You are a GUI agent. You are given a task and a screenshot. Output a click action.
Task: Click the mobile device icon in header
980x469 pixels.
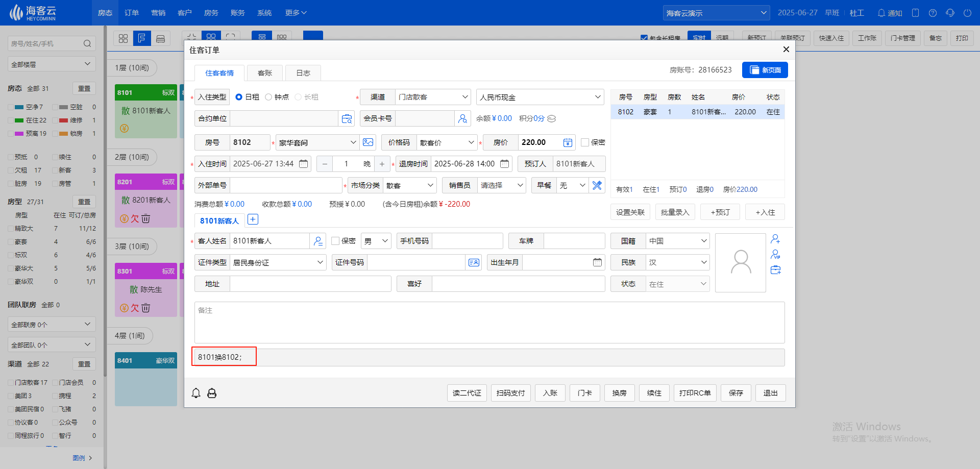click(915, 13)
